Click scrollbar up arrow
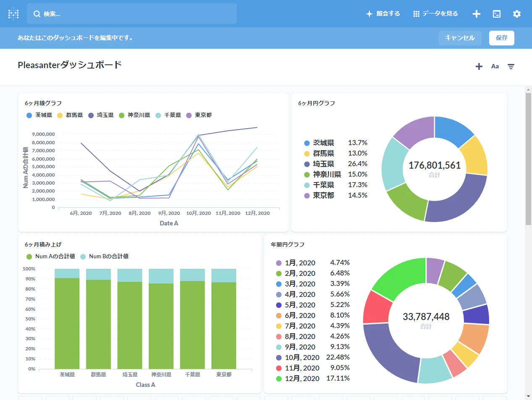This screenshot has height=400, width=532. click(528, 89)
